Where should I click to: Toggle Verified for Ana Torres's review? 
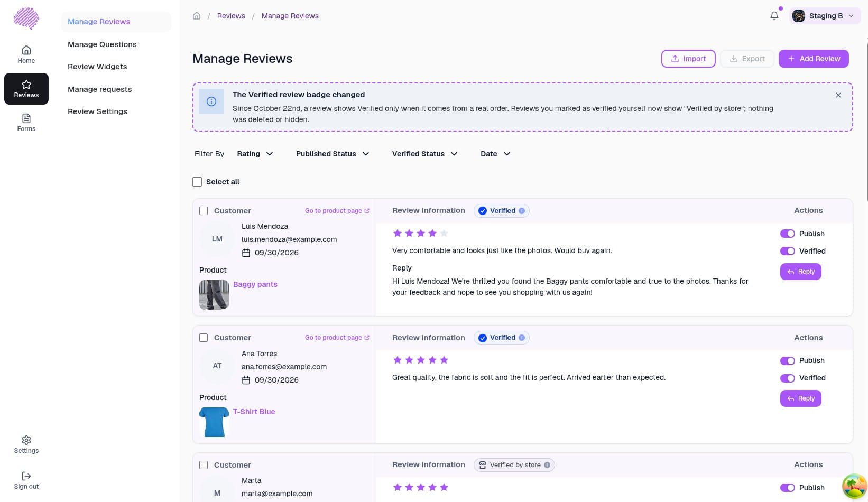pos(788,378)
